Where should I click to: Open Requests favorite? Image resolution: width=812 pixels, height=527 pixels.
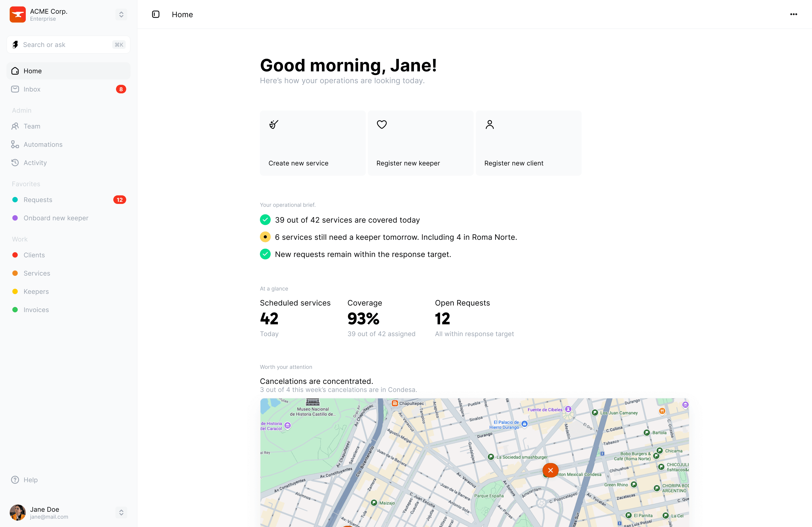[x=68, y=200]
